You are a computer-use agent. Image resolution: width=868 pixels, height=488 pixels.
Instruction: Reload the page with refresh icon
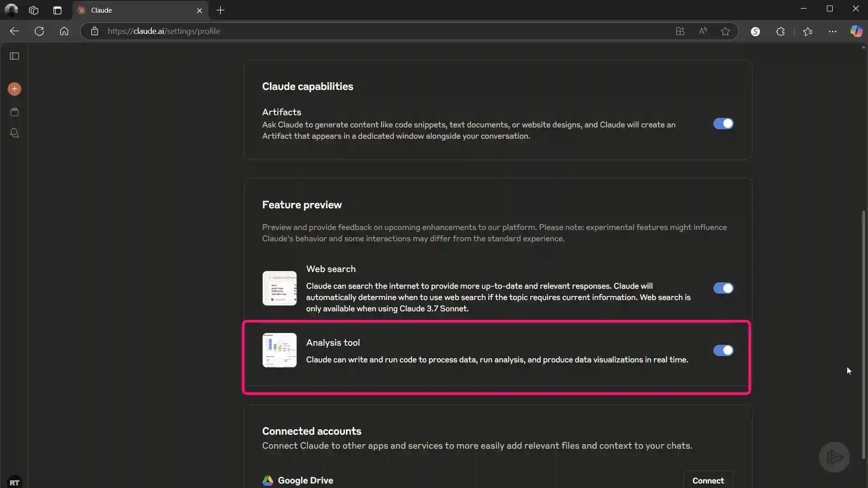[x=39, y=31]
